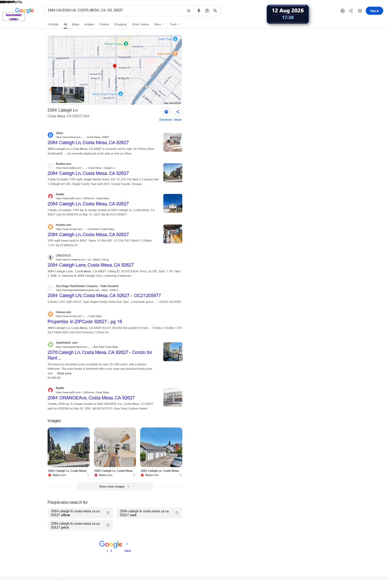This screenshot has width=392, height=580.
Task: Click the share icon in the header
Action: point(351,11)
